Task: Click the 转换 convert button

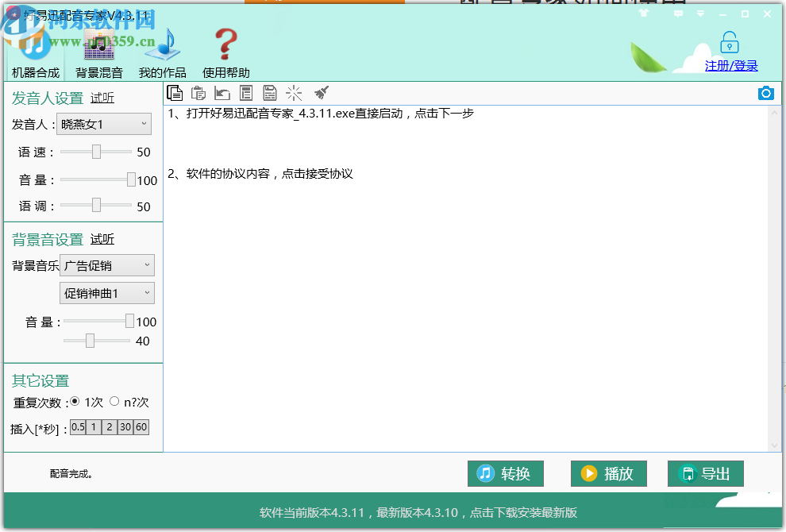Action: (x=505, y=473)
